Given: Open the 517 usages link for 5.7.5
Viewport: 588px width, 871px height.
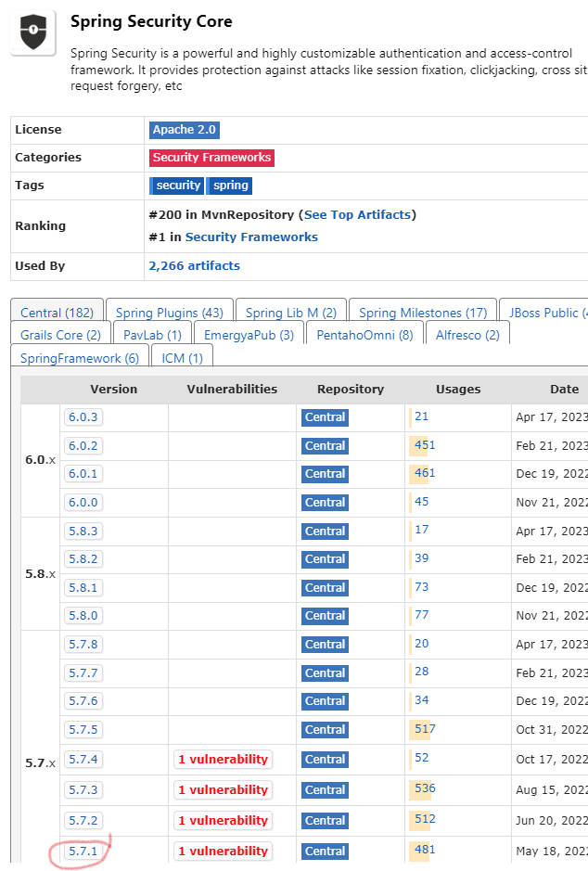Looking at the screenshot, I should click(425, 729).
